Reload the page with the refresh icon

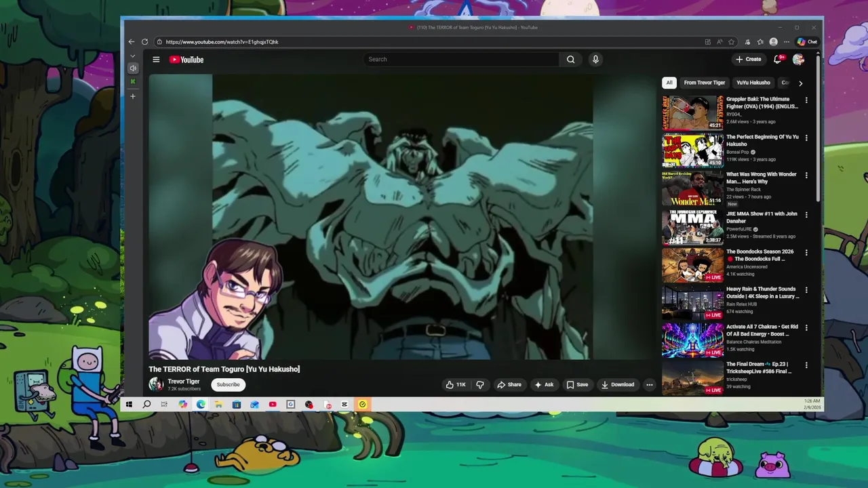point(144,42)
